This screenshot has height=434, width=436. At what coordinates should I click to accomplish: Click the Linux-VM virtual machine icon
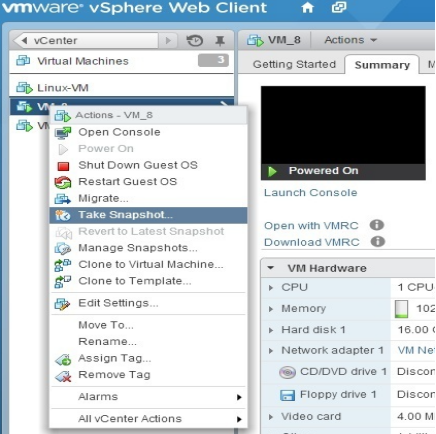click(x=24, y=88)
